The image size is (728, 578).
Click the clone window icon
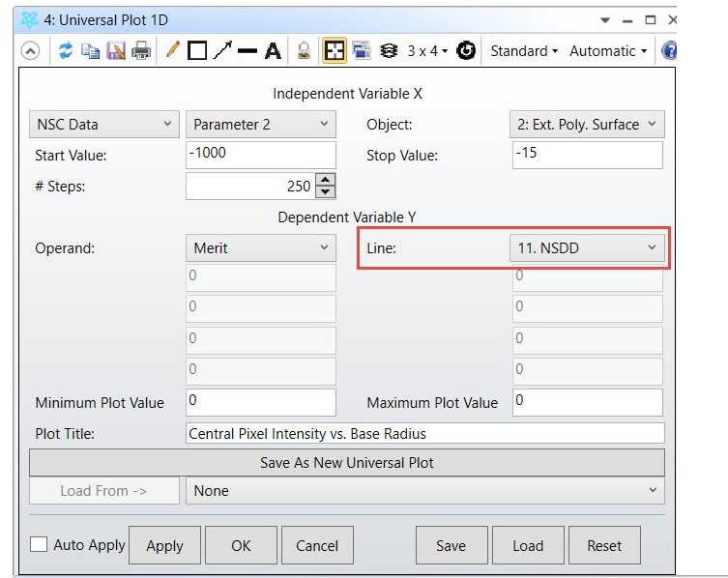pos(362,50)
